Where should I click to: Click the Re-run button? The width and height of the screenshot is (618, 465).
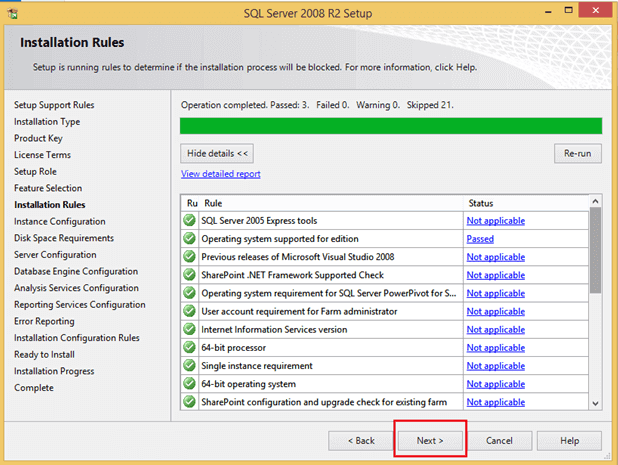(577, 153)
